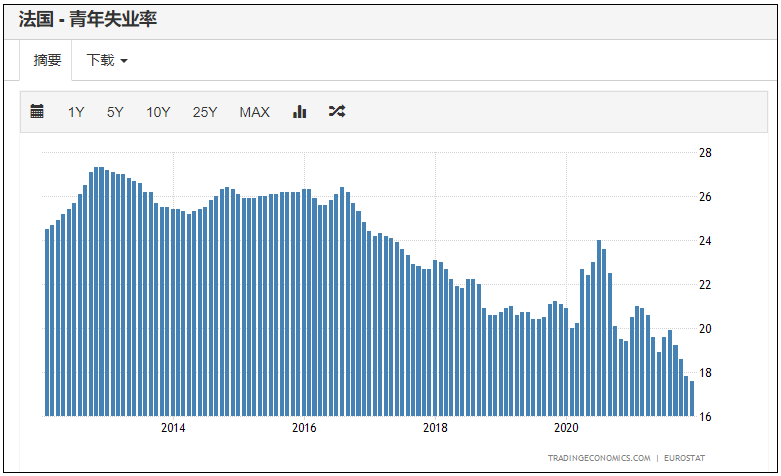Show the MAX historical range
The height and width of the screenshot is (476, 781).
click(x=255, y=112)
